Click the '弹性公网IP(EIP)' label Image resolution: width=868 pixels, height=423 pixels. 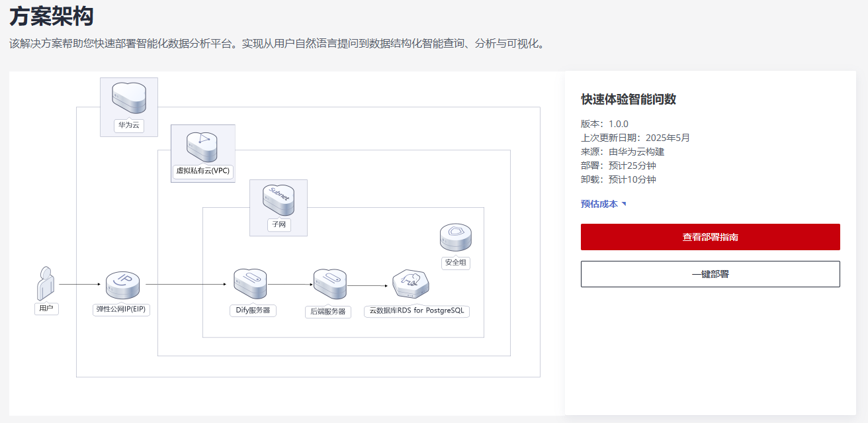pyautogui.click(x=122, y=309)
